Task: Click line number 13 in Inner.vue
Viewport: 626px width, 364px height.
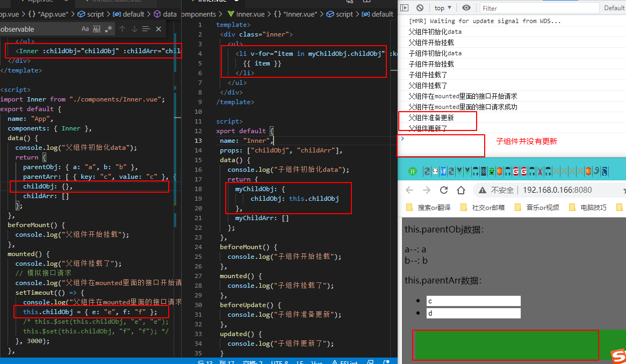Action: 198,141
